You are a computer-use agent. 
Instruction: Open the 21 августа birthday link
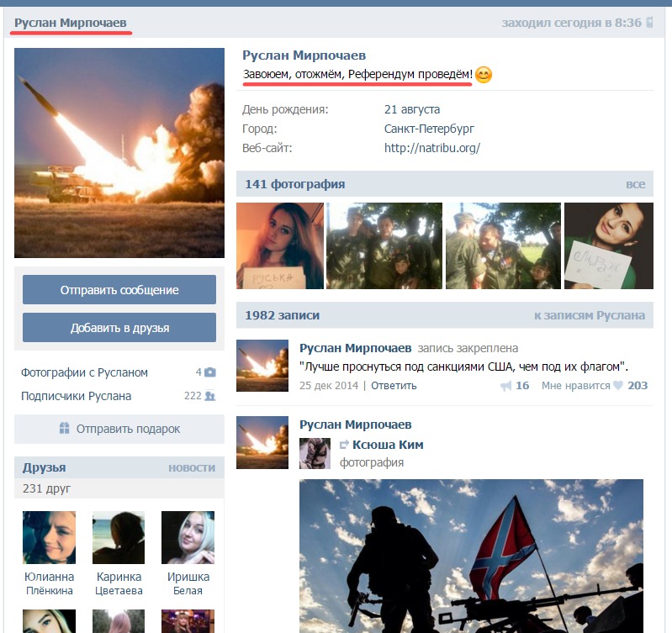point(411,109)
